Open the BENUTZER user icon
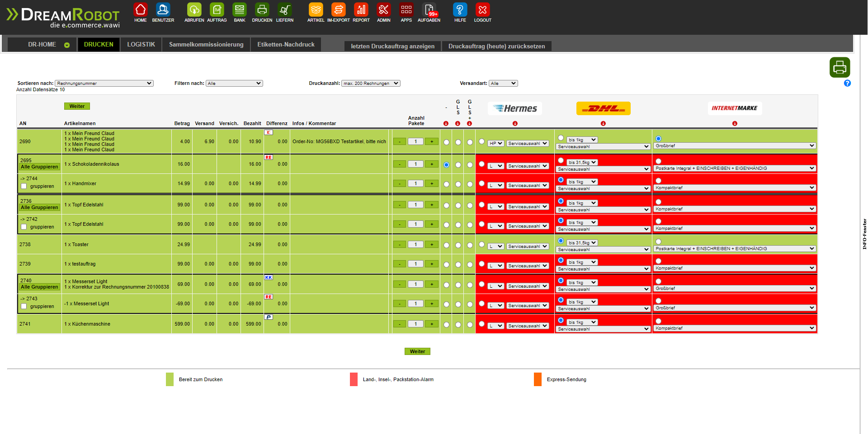868x434 pixels. (163, 9)
